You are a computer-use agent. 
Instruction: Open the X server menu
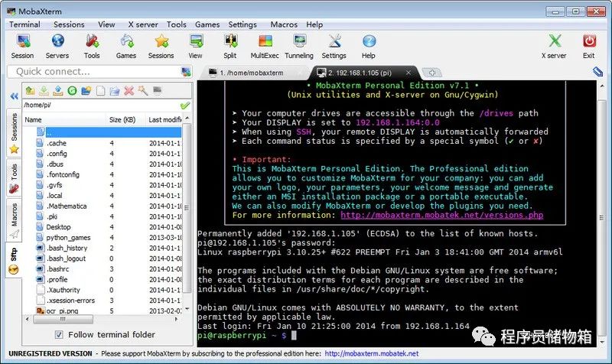click(x=143, y=24)
